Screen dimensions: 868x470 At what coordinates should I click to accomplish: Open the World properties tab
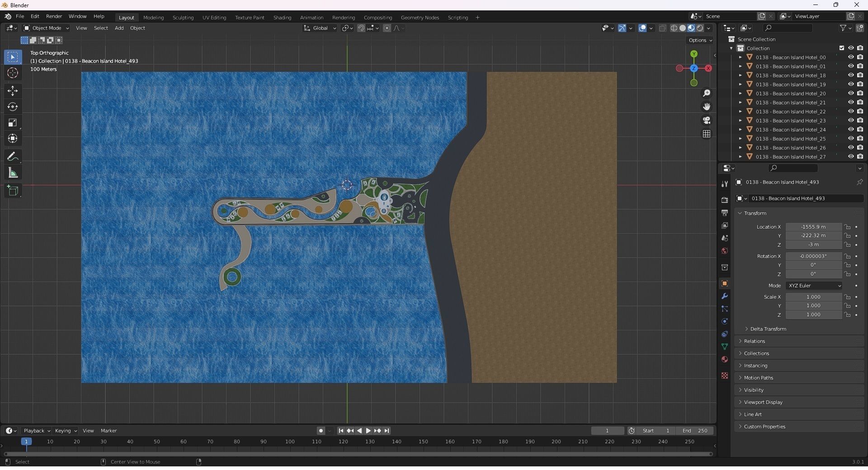[x=725, y=251]
